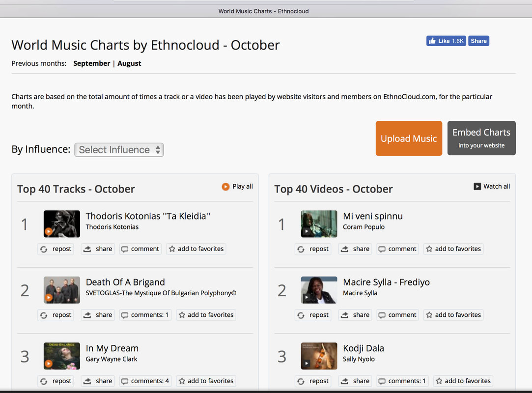Repost the Mi veni spinnu video
The image size is (532, 393).
(313, 249)
